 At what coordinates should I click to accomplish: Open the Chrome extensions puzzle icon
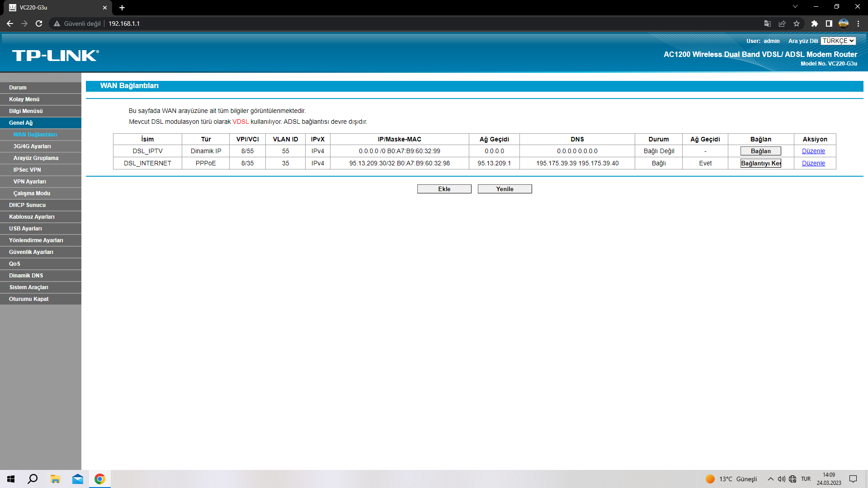(x=815, y=23)
